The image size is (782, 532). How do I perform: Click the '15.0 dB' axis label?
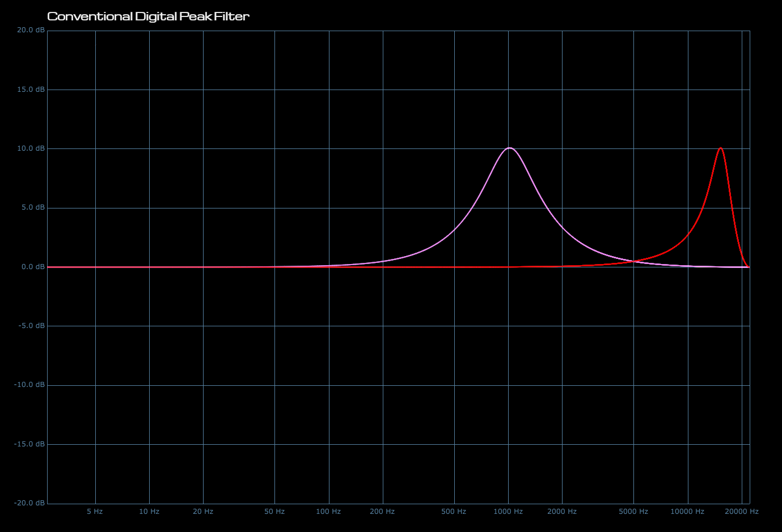pyautogui.click(x=29, y=89)
